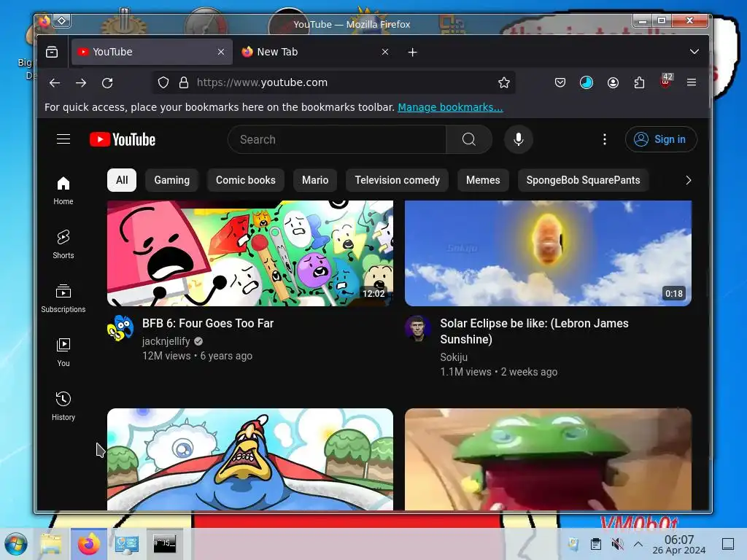Open the green frog toy thumbnail
Viewport: 747px width, 560px height.
tap(548, 459)
